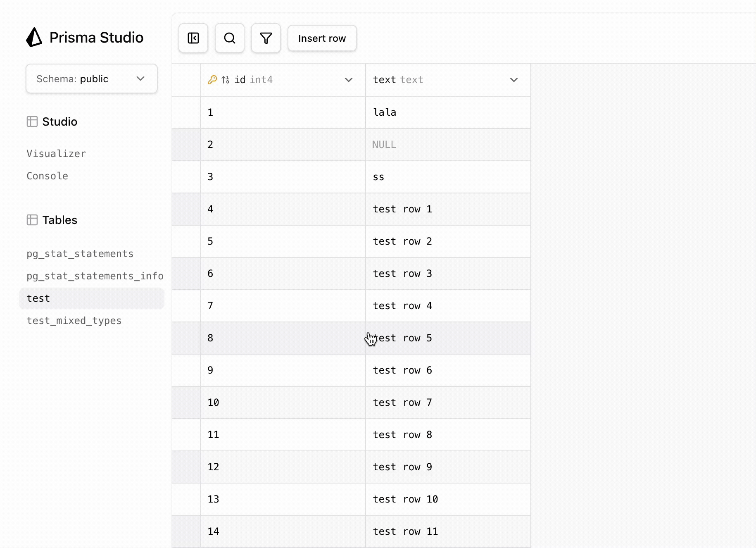This screenshot has height=548, width=756.
Task: Click the grid icon next to Studio
Action: pos(32,122)
